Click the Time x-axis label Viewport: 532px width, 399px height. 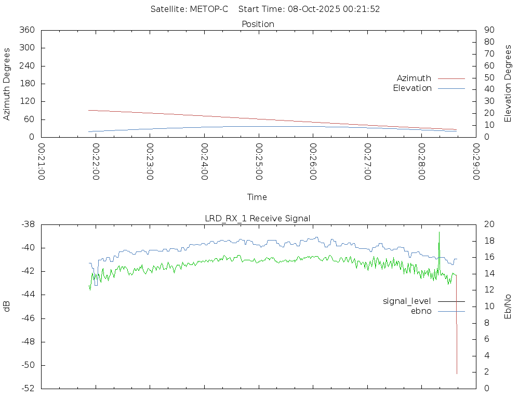coord(257,197)
